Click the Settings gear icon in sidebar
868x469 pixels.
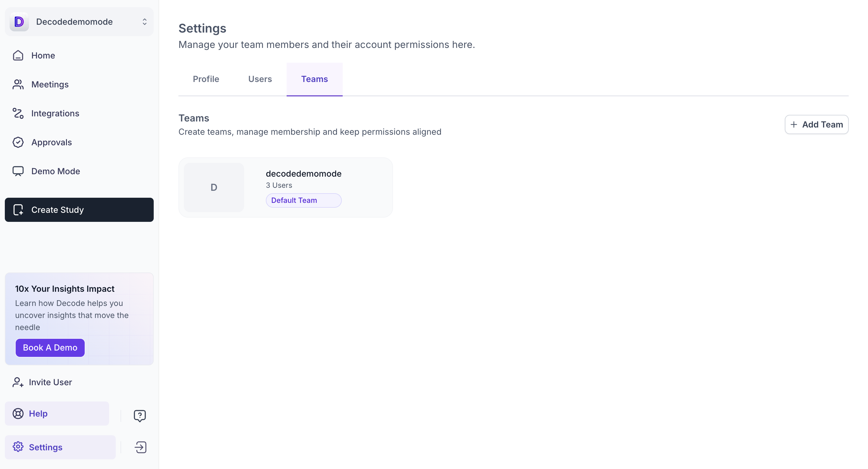(18, 447)
